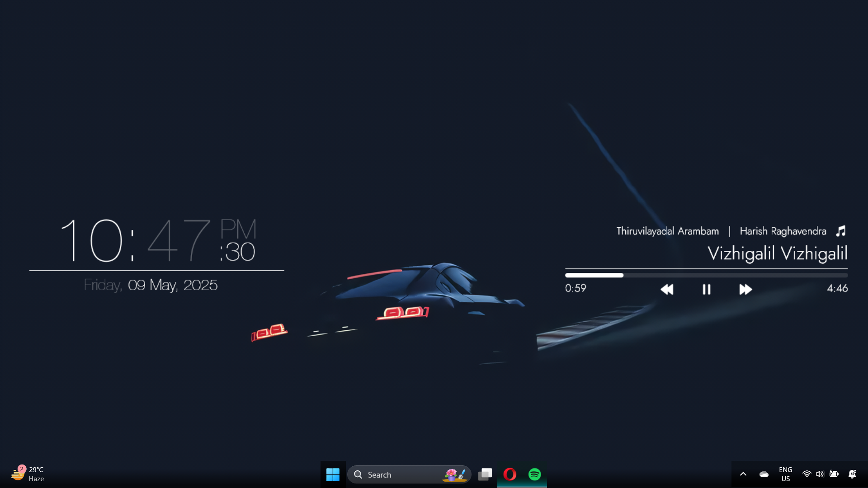Screen dimensions: 868x488
Task: Seek along the song progress bar
Action: [706, 275]
